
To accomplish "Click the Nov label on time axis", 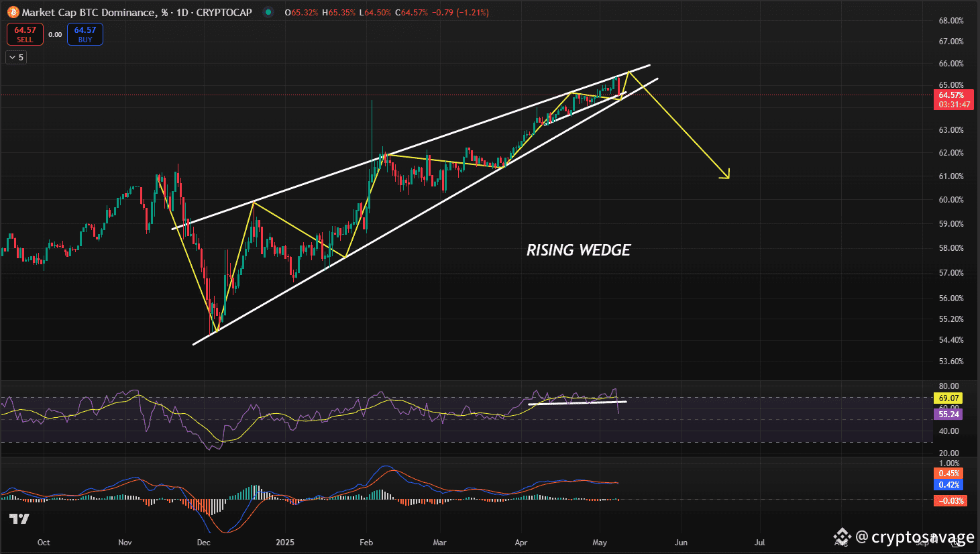I will [125, 543].
